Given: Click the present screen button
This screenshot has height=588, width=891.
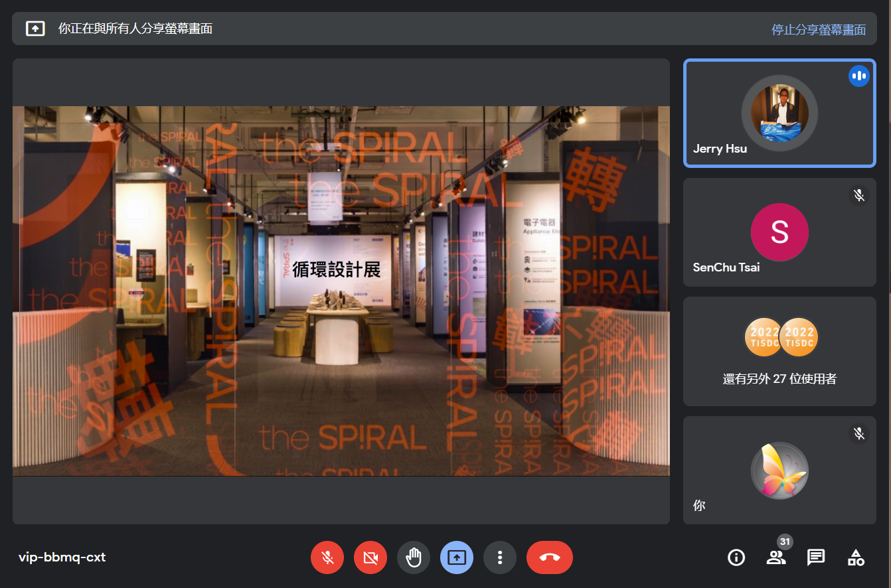Looking at the screenshot, I should (x=457, y=557).
